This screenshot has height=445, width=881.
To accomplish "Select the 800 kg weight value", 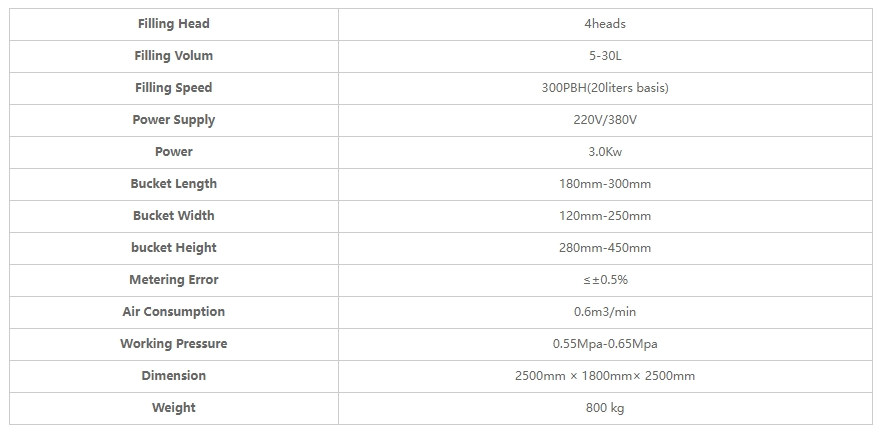I will (x=605, y=408).
